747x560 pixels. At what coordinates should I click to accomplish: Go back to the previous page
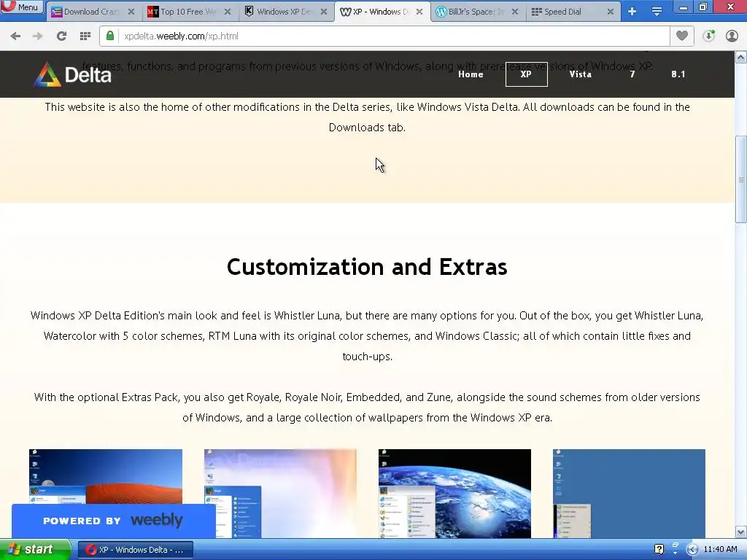[x=16, y=36]
